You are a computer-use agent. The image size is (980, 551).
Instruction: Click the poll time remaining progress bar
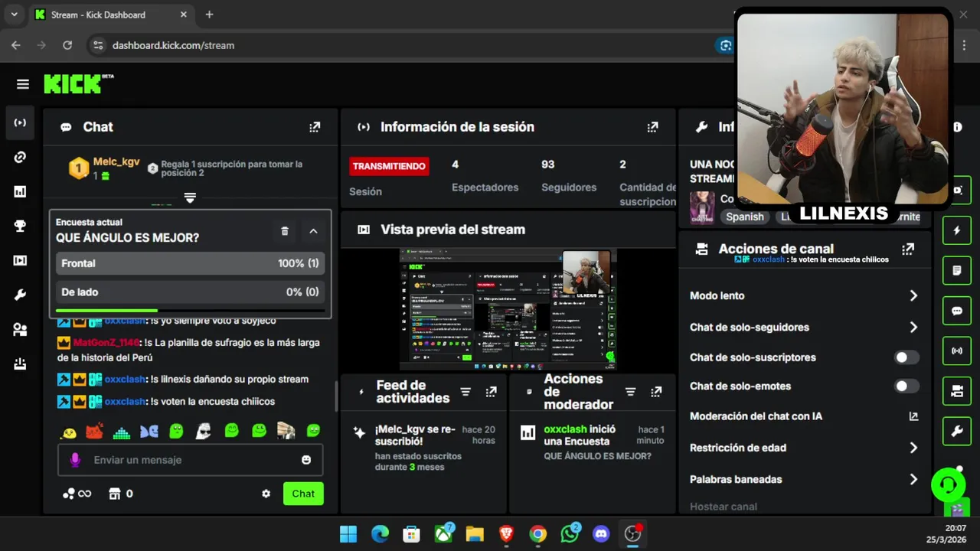pos(190,311)
